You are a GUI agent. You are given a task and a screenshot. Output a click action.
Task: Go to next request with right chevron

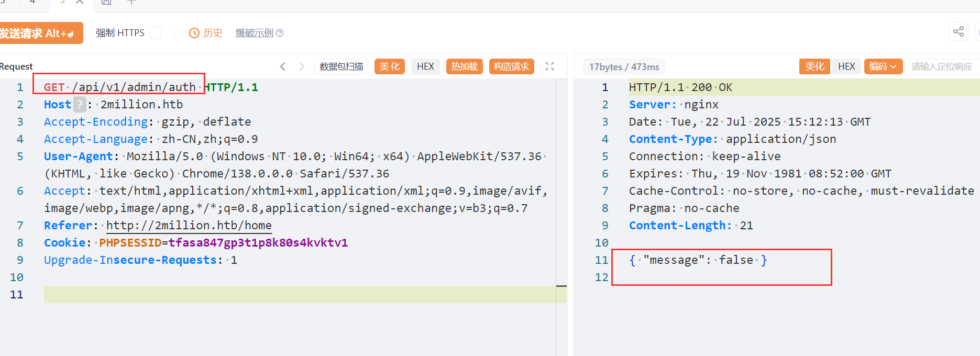tap(302, 66)
